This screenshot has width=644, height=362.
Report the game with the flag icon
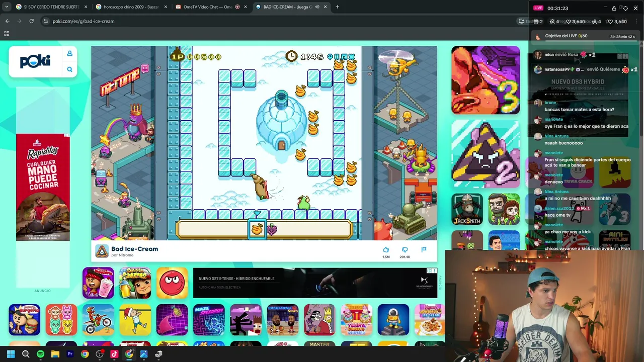coord(424,250)
